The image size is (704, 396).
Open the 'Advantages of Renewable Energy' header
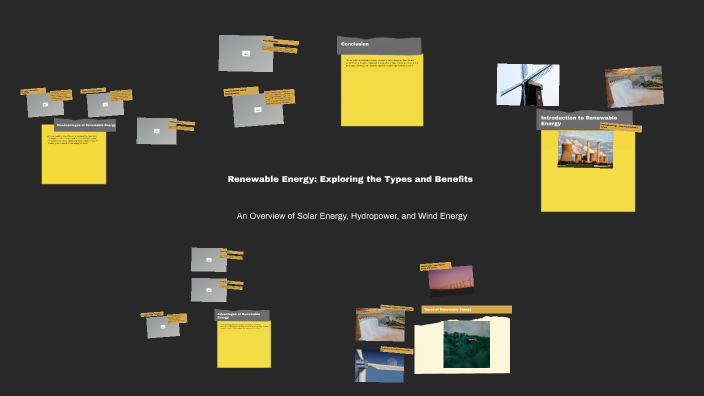point(242,316)
